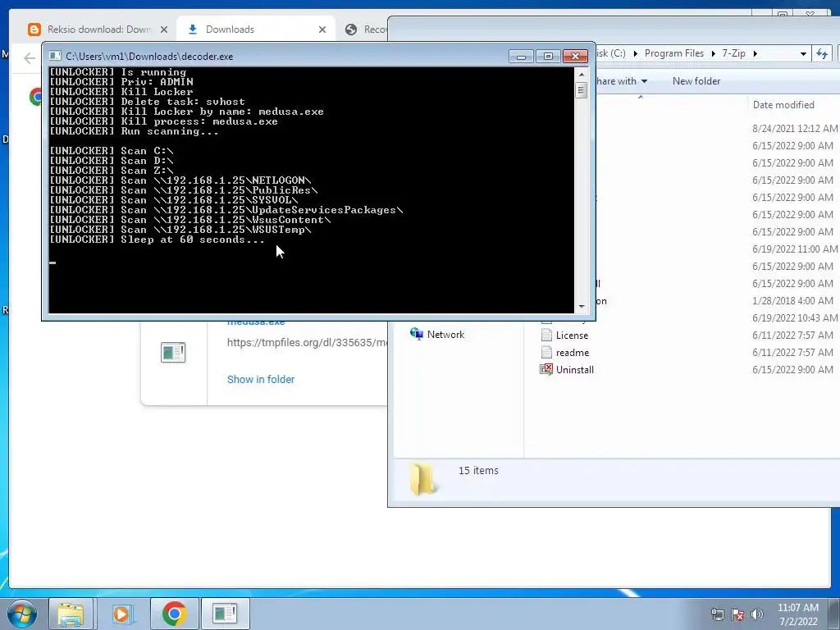Screen dimensions: 840x630
Task: Switch to Chrome via taskbar icon
Action: [174, 614]
